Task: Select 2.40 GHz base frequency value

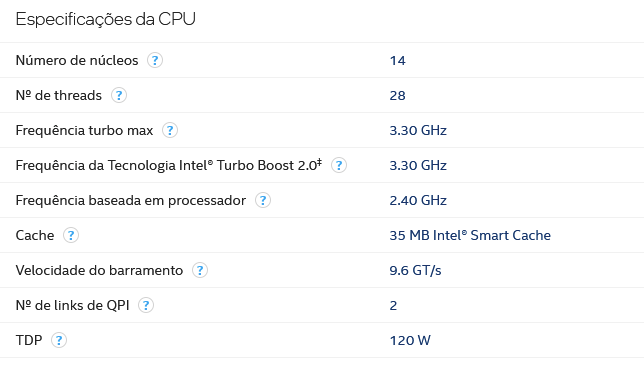Action: click(x=418, y=201)
